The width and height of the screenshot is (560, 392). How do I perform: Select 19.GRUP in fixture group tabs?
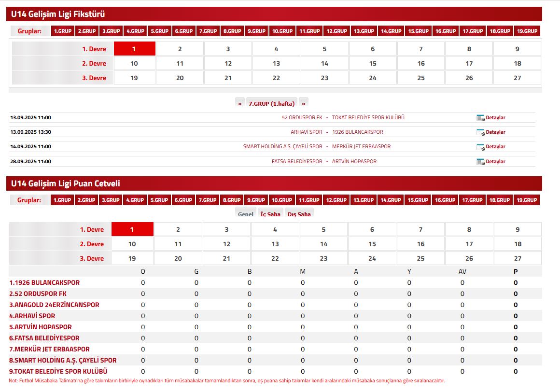pyautogui.click(x=527, y=31)
